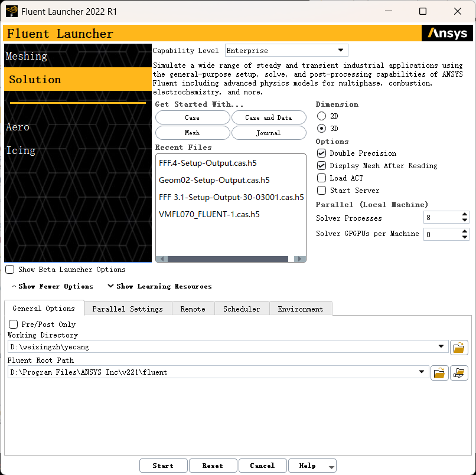
Task: Browse for Fluent Root Path folder
Action: (439, 373)
